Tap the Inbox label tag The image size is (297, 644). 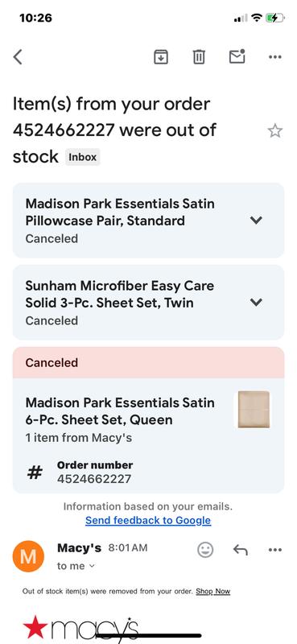pyautogui.click(x=83, y=157)
